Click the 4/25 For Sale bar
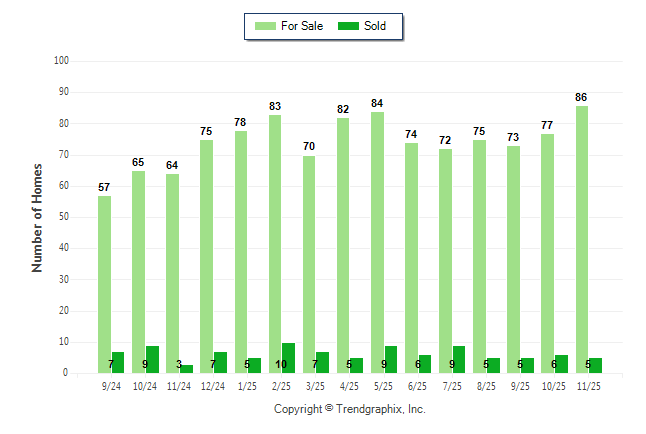 [x=343, y=245]
